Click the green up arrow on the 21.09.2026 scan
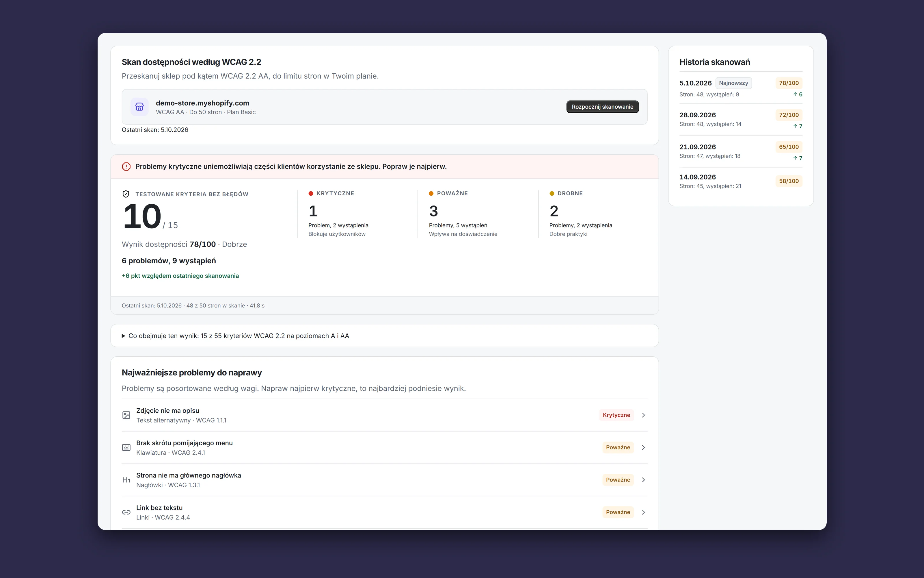This screenshot has height=578, width=924. pyautogui.click(x=795, y=158)
